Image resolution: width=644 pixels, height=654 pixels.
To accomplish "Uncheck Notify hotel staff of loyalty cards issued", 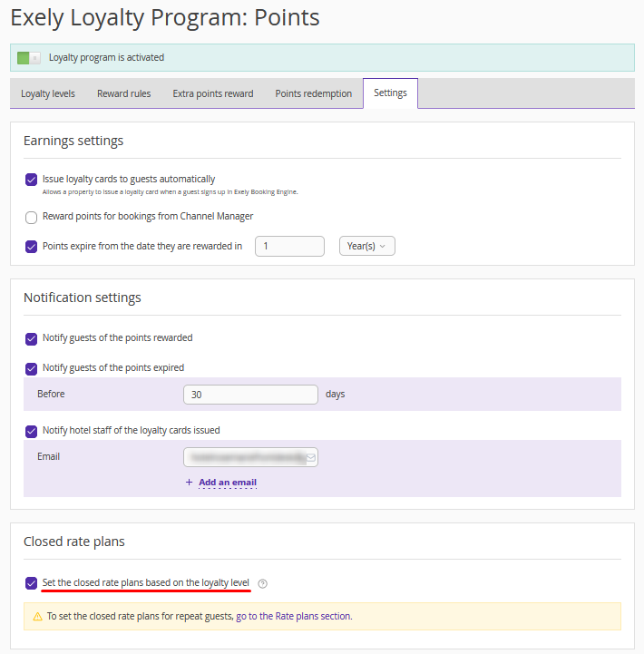I will [31, 431].
